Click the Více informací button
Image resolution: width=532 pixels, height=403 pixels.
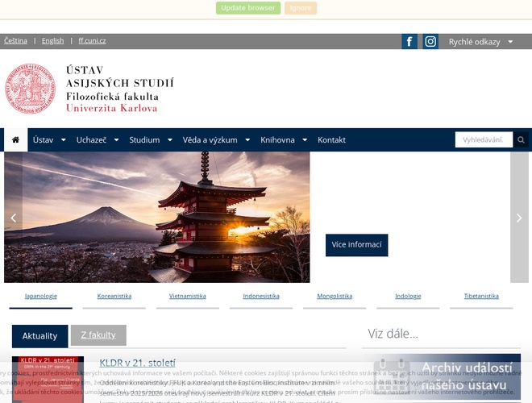[x=356, y=245]
